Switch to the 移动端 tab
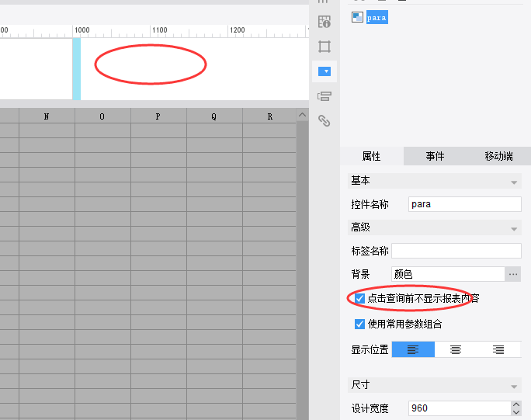Image resolution: width=531 pixels, height=420 pixels. tap(498, 156)
